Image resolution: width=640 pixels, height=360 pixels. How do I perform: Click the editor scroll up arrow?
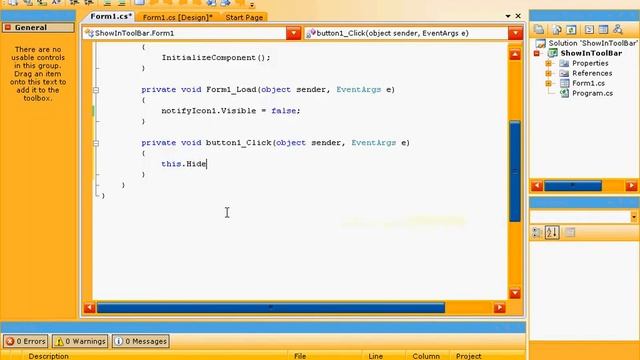point(515,54)
